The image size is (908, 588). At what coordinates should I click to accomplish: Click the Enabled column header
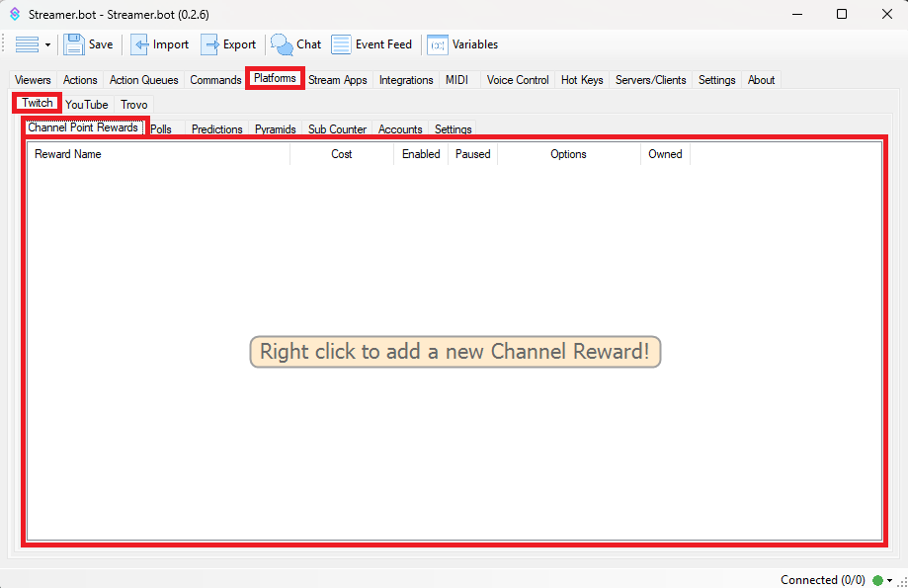coord(421,154)
